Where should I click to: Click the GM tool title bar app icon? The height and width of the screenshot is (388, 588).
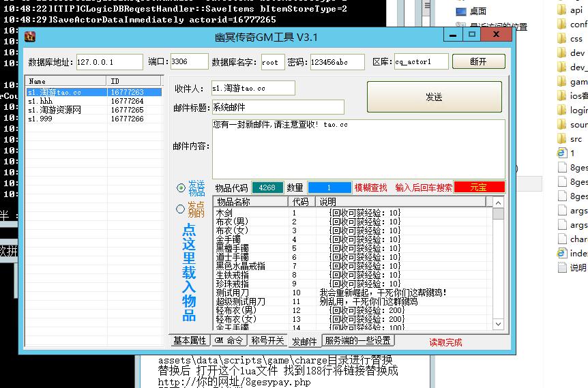pos(30,37)
